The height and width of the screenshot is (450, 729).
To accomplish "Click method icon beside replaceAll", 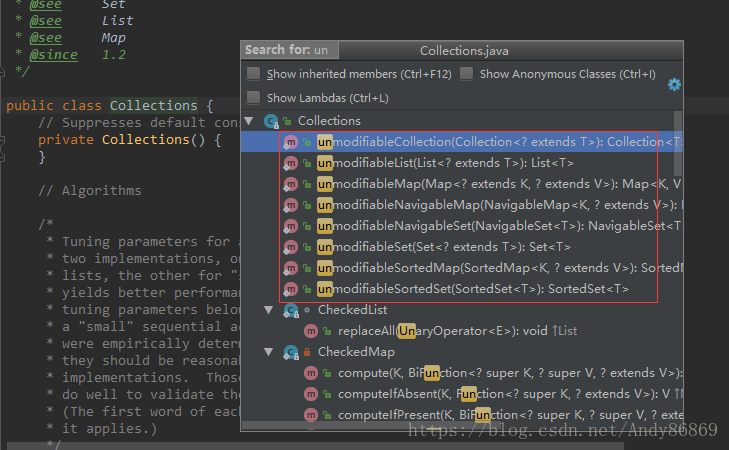I will (x=311, y=331).
